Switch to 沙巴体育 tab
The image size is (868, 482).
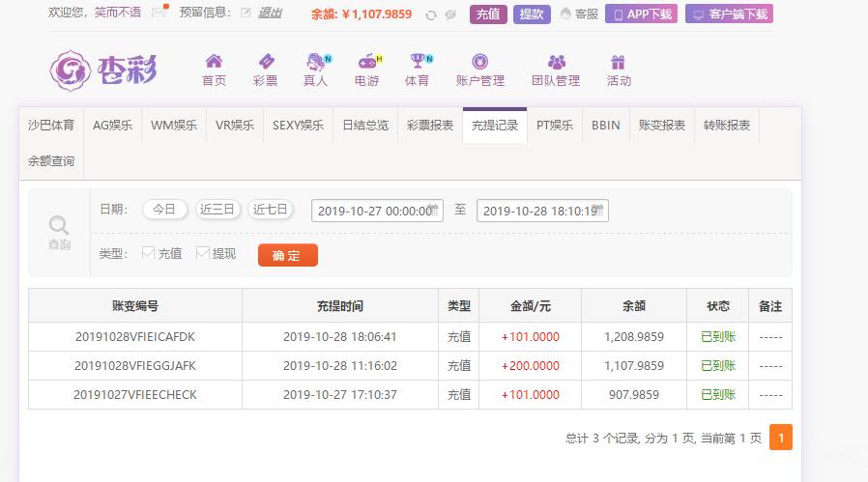click(51, 126)
